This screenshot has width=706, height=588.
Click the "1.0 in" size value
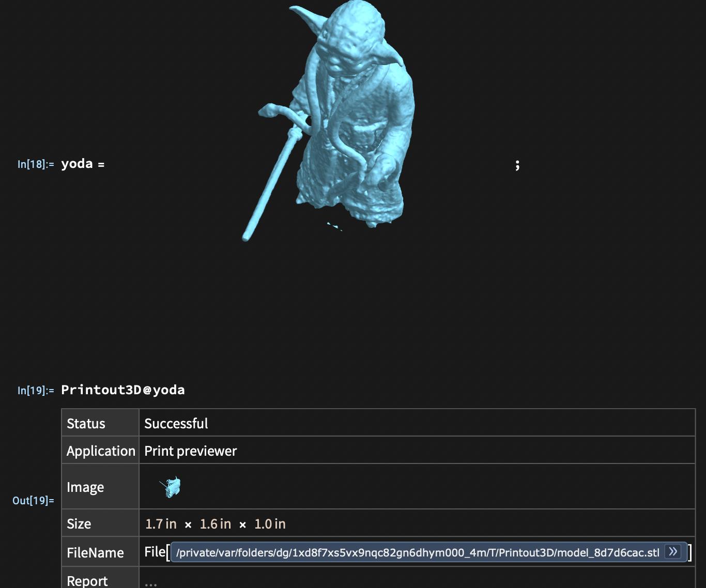tap(270, 523)
